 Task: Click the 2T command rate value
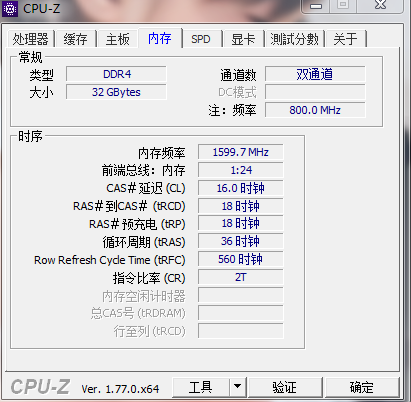click(241, 277)
